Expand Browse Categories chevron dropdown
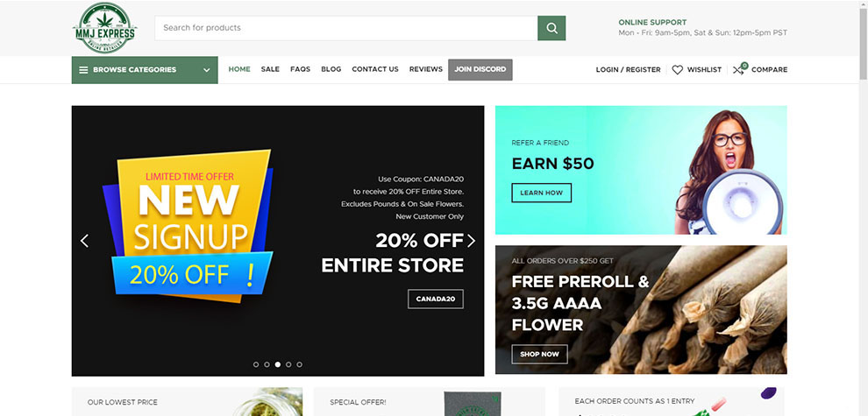Screen dimensions: 868x416 (x=207, y=70)
